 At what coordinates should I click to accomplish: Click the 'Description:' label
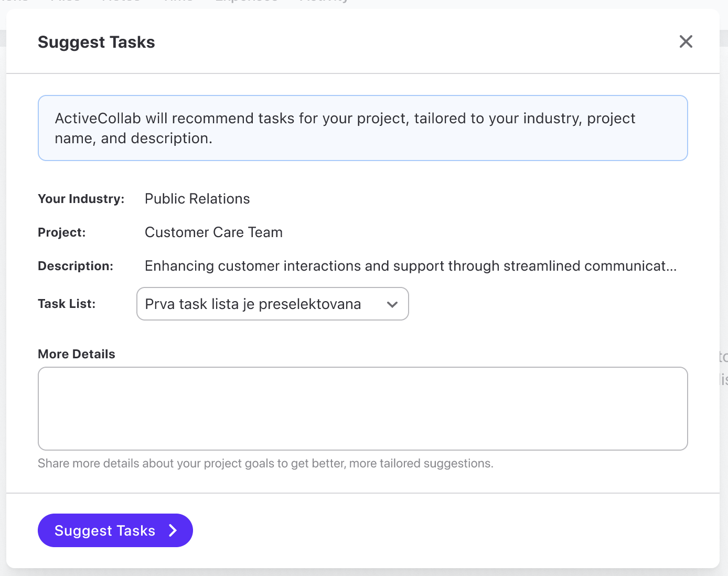(x=76, y=266)
